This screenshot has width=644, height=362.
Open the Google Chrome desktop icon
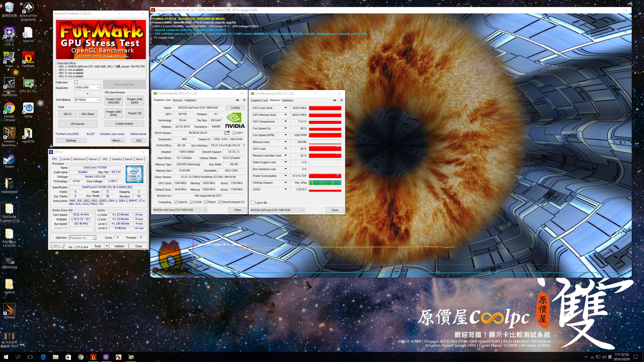point(9,112)
